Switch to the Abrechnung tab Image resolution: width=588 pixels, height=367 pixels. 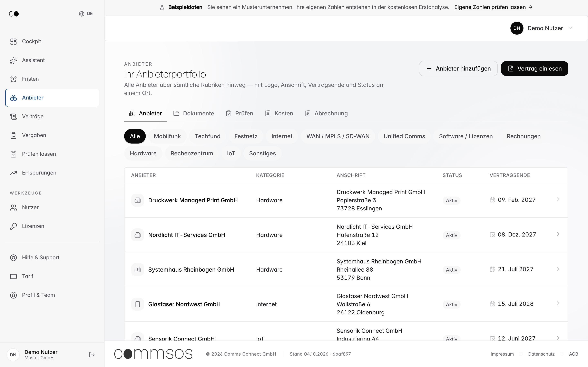pyautogui.click(x=326, y=113)
